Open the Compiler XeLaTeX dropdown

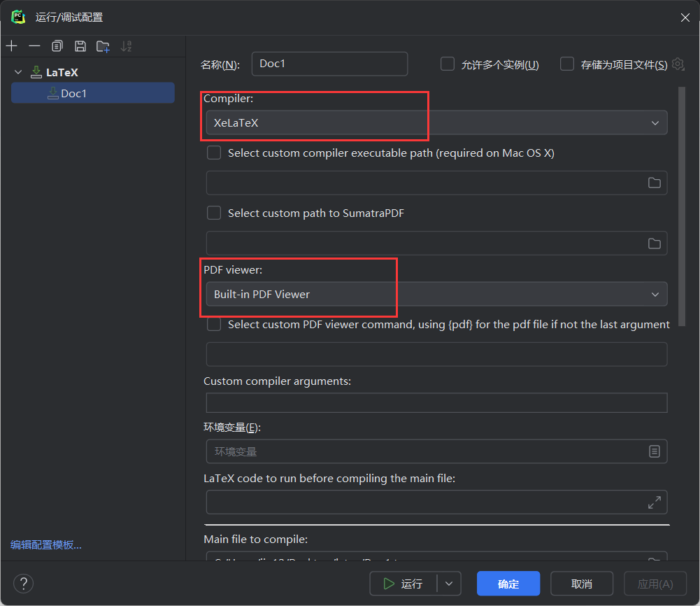coord(436,122)
